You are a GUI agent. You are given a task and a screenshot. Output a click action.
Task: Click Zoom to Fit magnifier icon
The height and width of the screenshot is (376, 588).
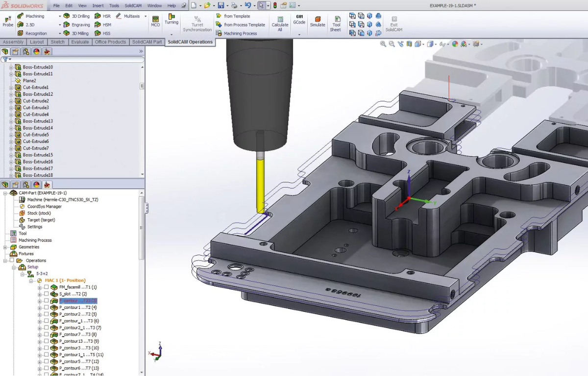click(383, 44)
